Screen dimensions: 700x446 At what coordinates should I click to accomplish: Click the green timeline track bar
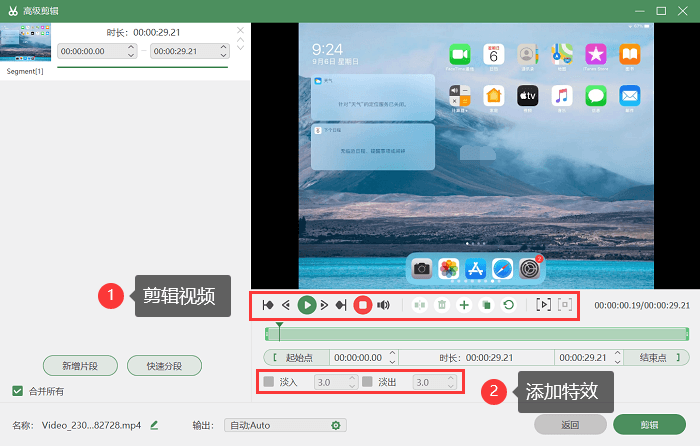[x=477, y=334]
